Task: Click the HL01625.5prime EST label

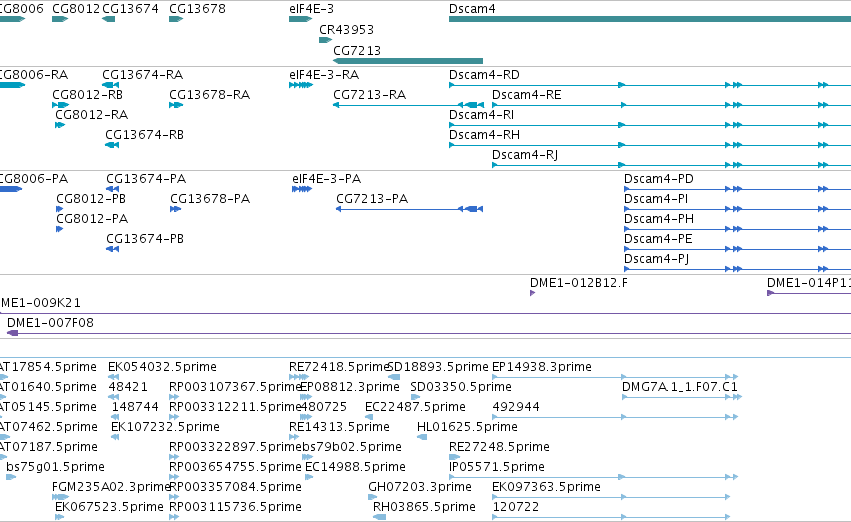Action: tap(467, 427)
